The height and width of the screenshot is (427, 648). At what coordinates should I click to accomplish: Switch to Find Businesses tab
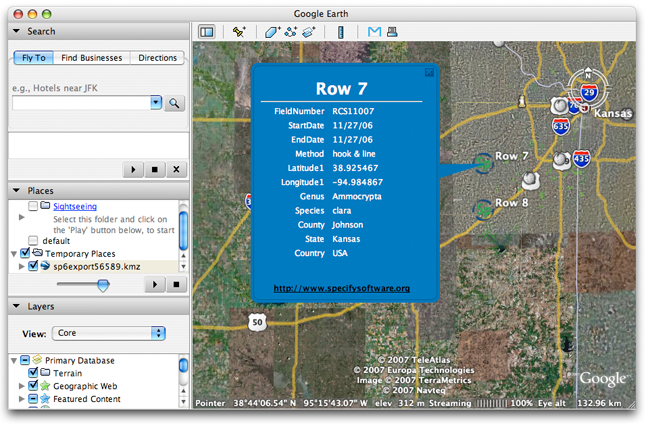(x=92, y=58)
